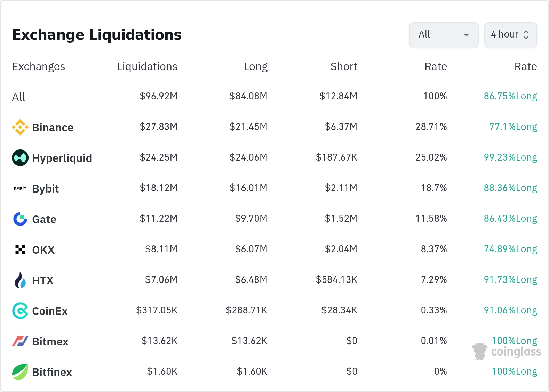This screenshot has width=549, height=392.
Task: Click the Bitfinex exchange name
Action: pyautogui.click(x=52, y=372)
